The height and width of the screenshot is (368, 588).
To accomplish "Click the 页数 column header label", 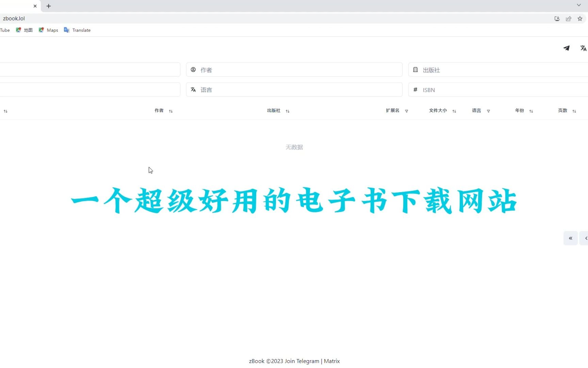I will click(x=562, y=110).
